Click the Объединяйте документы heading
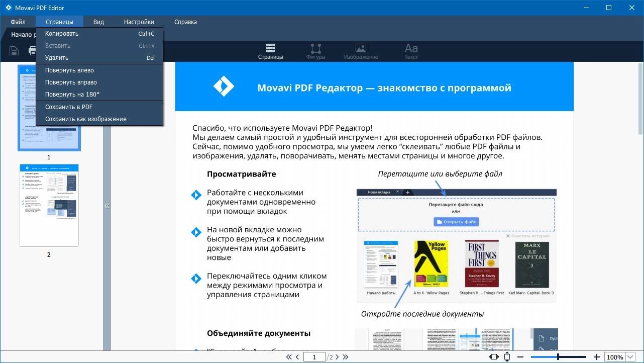The width and height of the screenshot is (644, 363). pos(259,333)
